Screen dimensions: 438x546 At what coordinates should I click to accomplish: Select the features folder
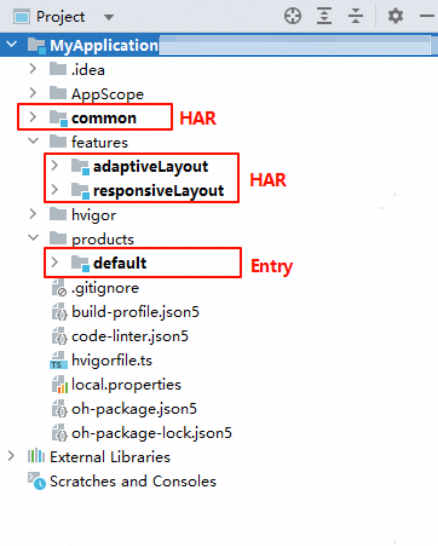pyautogui.click(x=100, y=142)
